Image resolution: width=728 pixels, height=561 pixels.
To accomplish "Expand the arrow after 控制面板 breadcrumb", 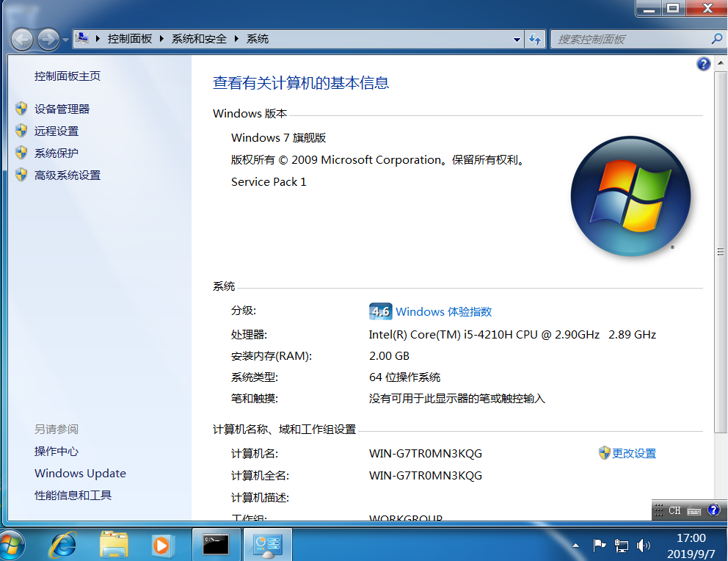I will pos(161,38).
